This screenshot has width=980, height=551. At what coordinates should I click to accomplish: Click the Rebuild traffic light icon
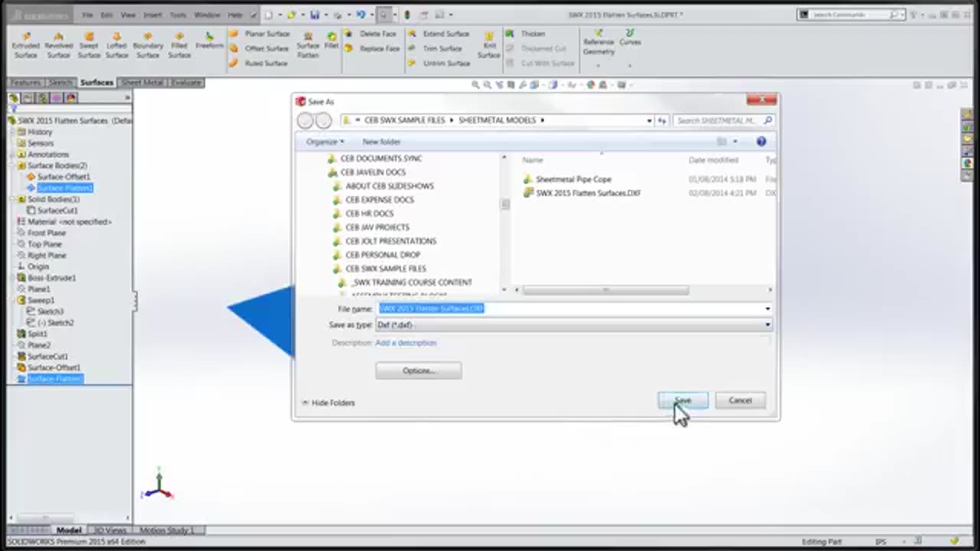[407, 15]
